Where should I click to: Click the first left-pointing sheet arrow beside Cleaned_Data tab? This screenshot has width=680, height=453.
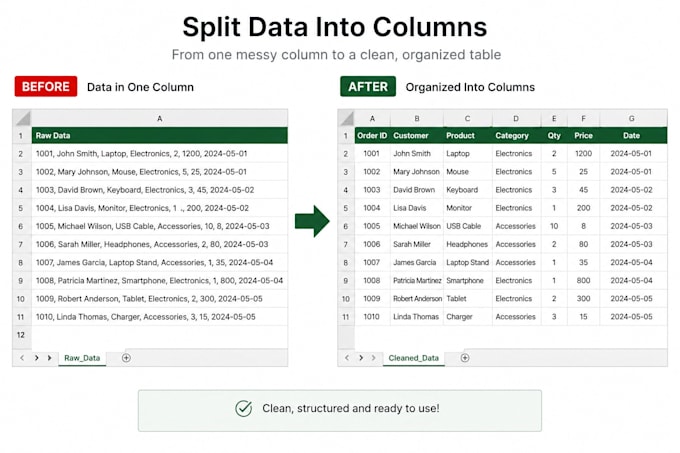(x=347, y=358)
